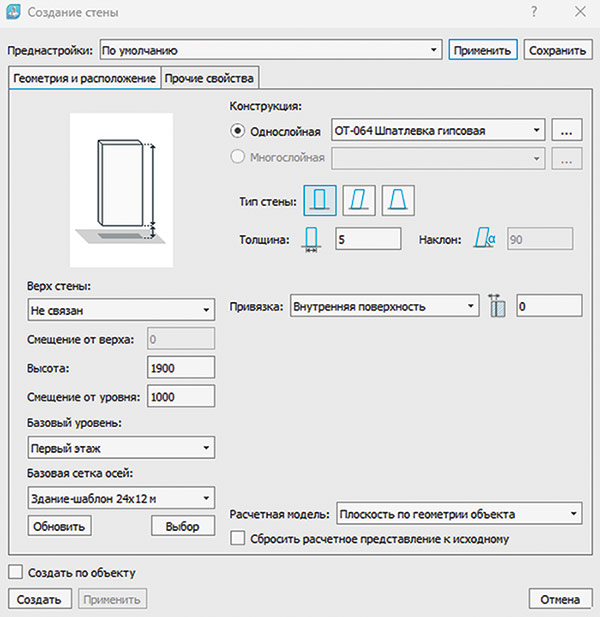The image size is (600, 617).
Task: Select the Однослойная radio button
Action: click(x=238, y=130)
